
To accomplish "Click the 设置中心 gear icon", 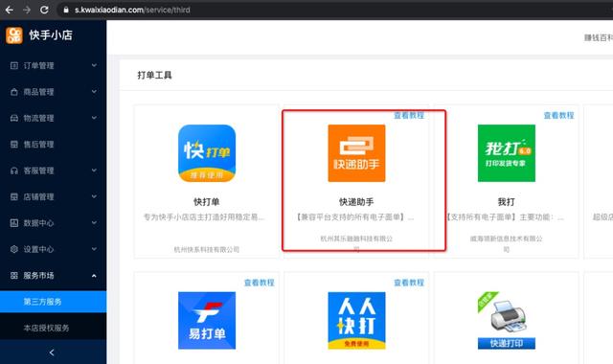I will (14, 249).
